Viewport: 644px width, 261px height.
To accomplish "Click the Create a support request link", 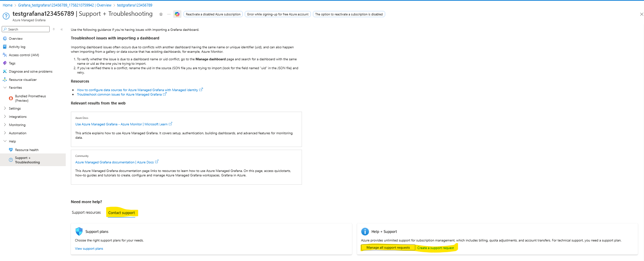I will pyautogui.click(x=435, y=248).
